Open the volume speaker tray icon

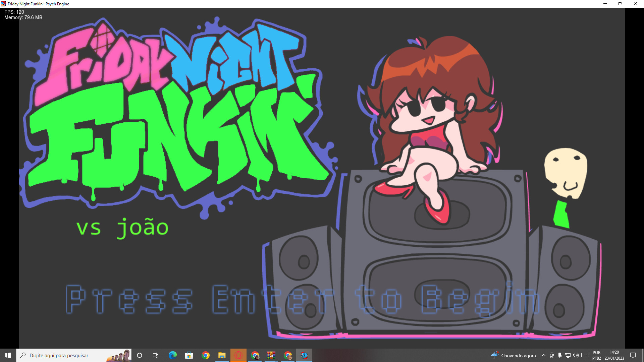(576, 355)
